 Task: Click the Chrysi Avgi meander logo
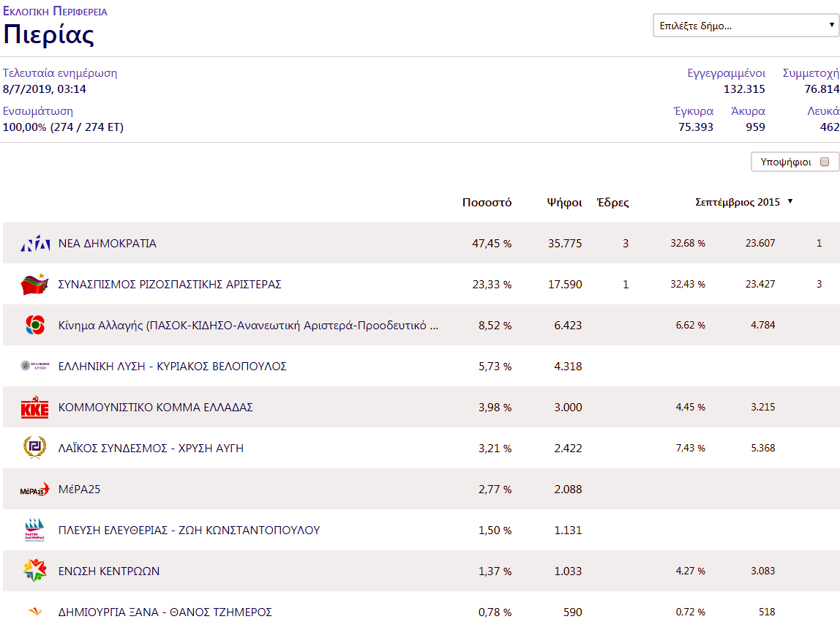tap(35, 447)
